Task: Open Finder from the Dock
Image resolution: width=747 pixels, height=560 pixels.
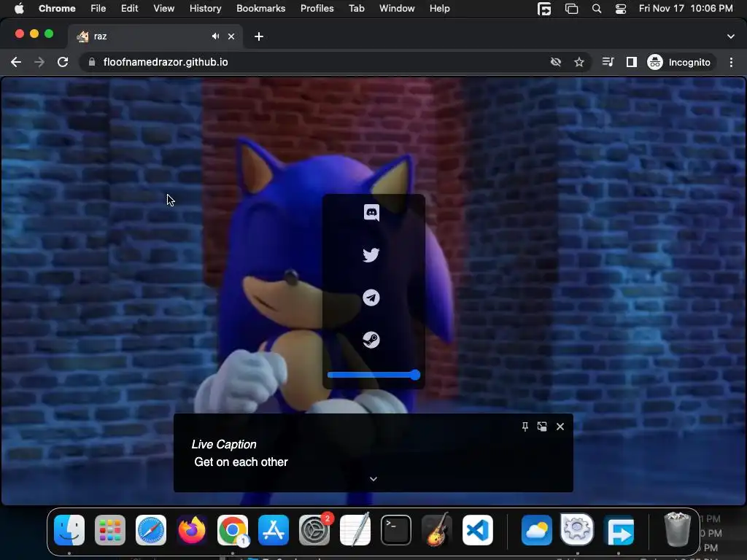Action: tap(69, 530)
